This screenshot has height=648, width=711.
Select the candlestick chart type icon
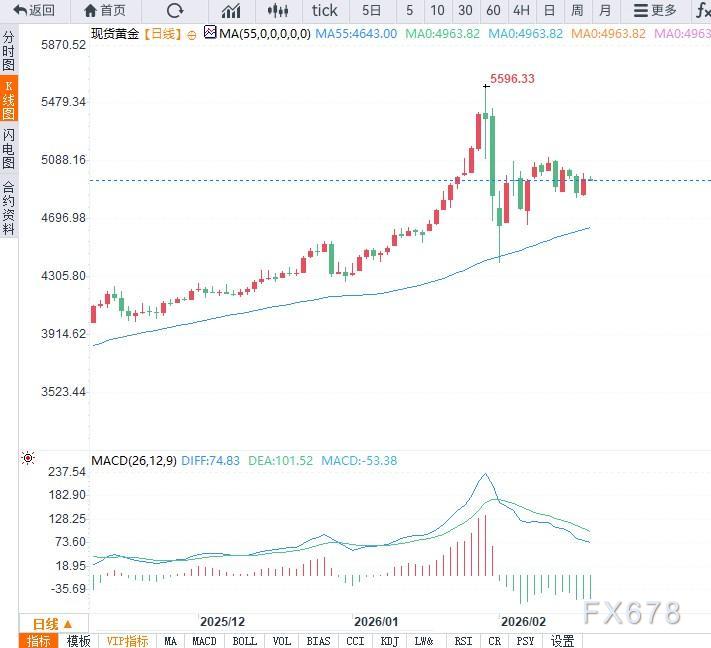[x=279, y=11]
